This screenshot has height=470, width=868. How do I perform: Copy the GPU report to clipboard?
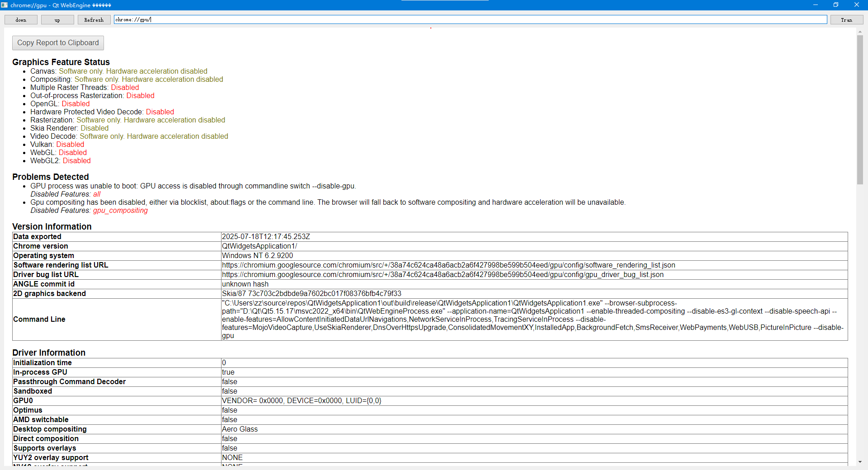58,43
